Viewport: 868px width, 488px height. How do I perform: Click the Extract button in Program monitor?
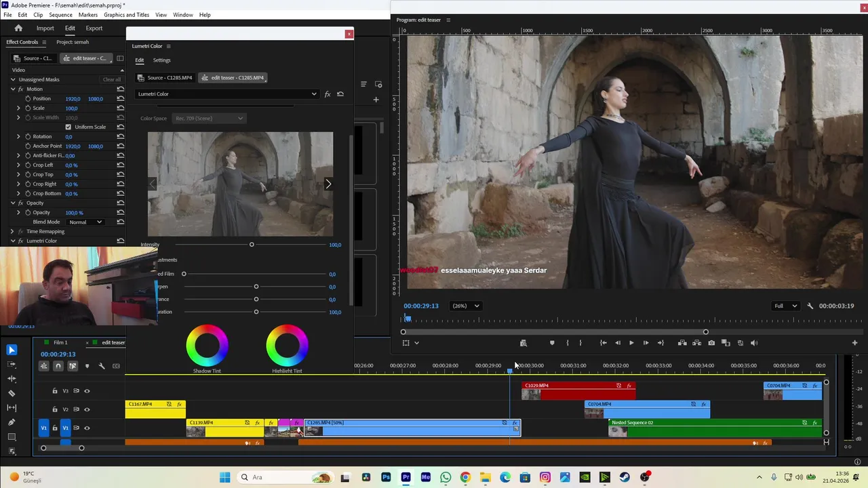click(696, 343)
